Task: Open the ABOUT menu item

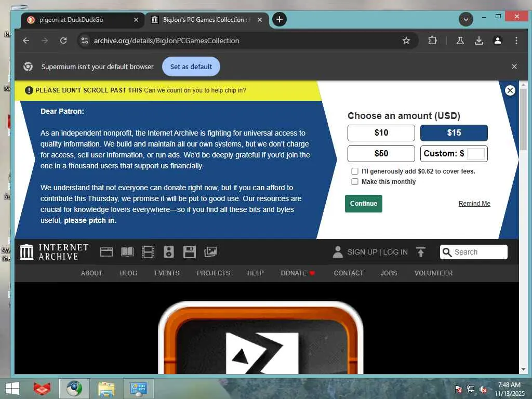Action: [x=91, y=273]
